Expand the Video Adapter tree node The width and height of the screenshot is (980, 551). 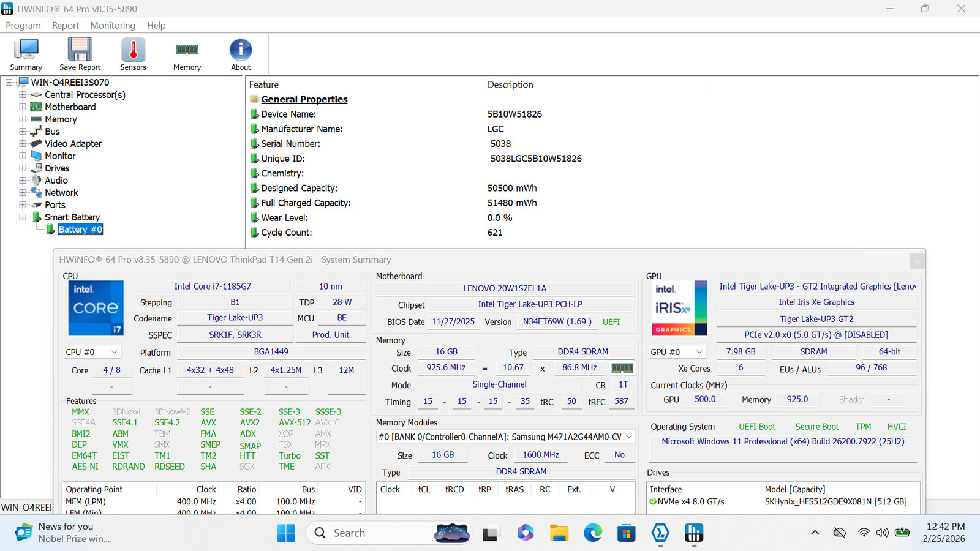tap(23, 144)
